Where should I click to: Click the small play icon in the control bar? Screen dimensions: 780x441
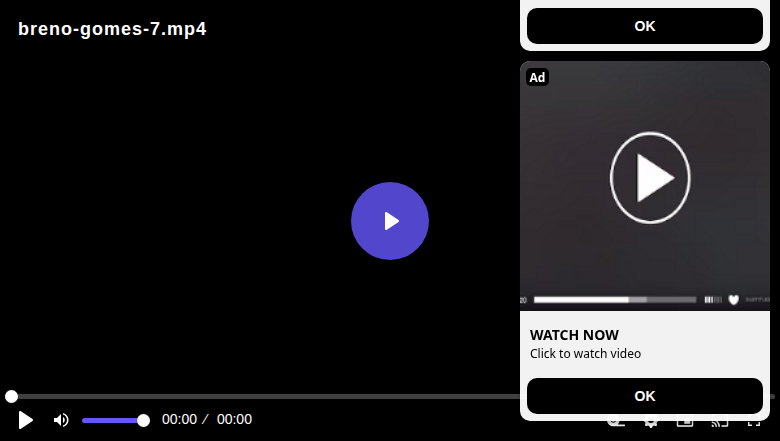[25, 420]
